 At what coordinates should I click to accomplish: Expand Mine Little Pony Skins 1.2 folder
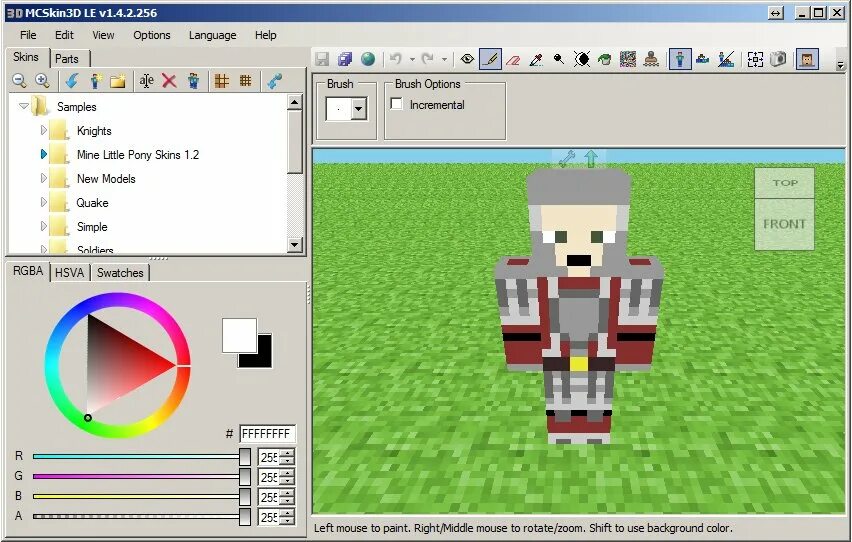[43, 154]
